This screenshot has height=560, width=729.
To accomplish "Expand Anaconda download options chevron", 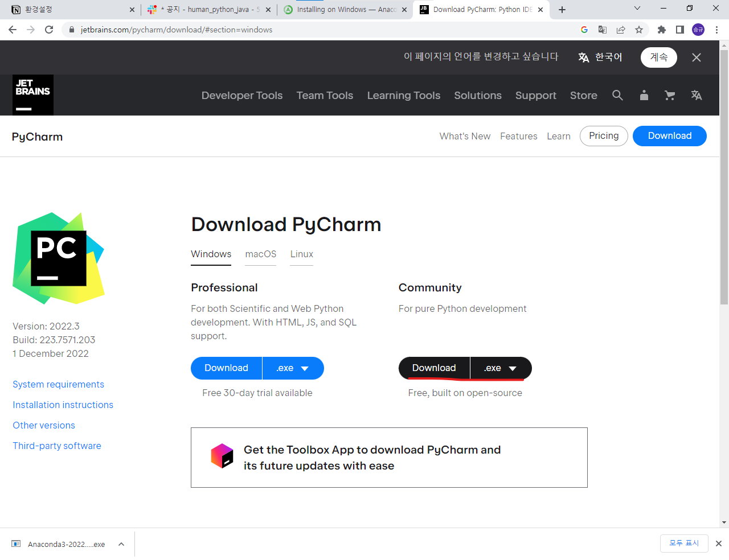I will click(121, 544).
